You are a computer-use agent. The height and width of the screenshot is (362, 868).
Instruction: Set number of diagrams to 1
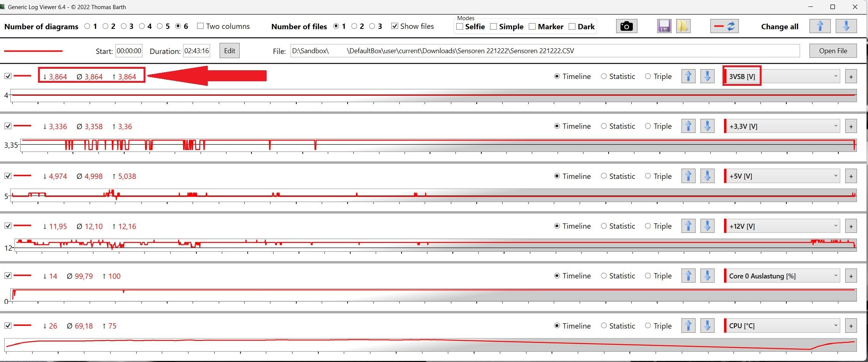click(87, 26)
